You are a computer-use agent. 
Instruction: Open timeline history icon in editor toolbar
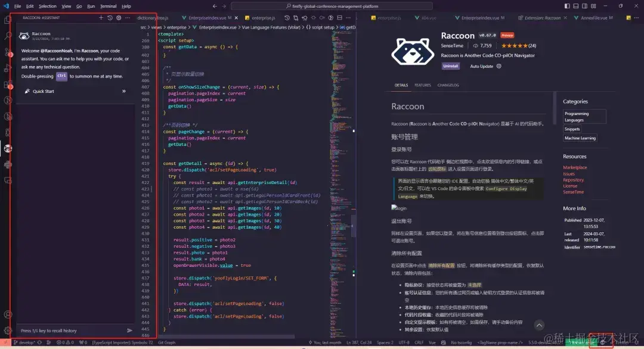click(287, 18)
